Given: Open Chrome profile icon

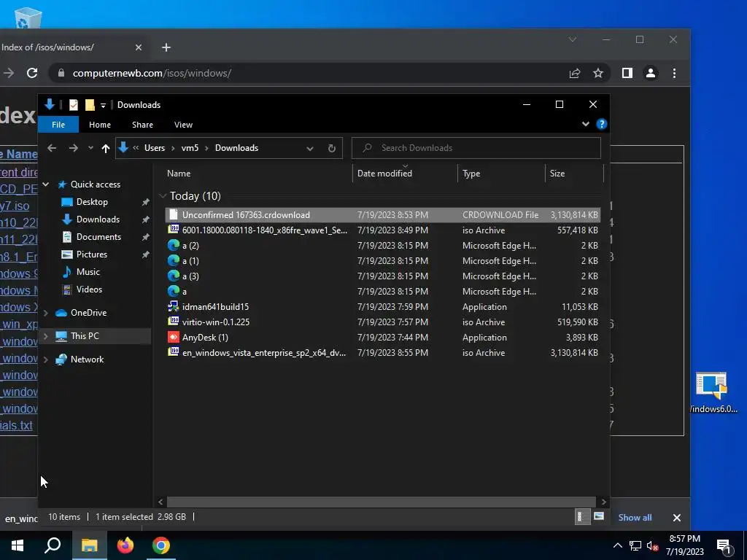Looking at the screenshot, I should point(651,74).
